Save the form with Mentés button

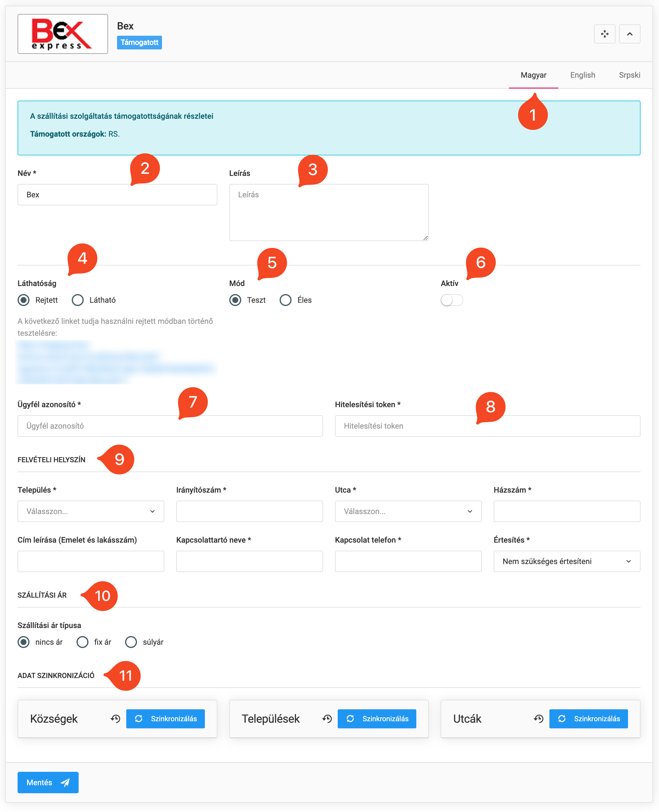tap(48, 783)
